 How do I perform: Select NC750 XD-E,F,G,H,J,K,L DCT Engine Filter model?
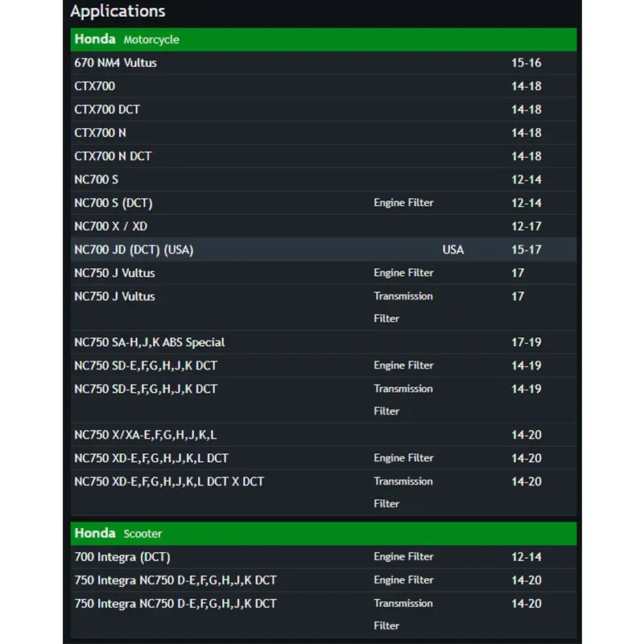coord(151,458)
